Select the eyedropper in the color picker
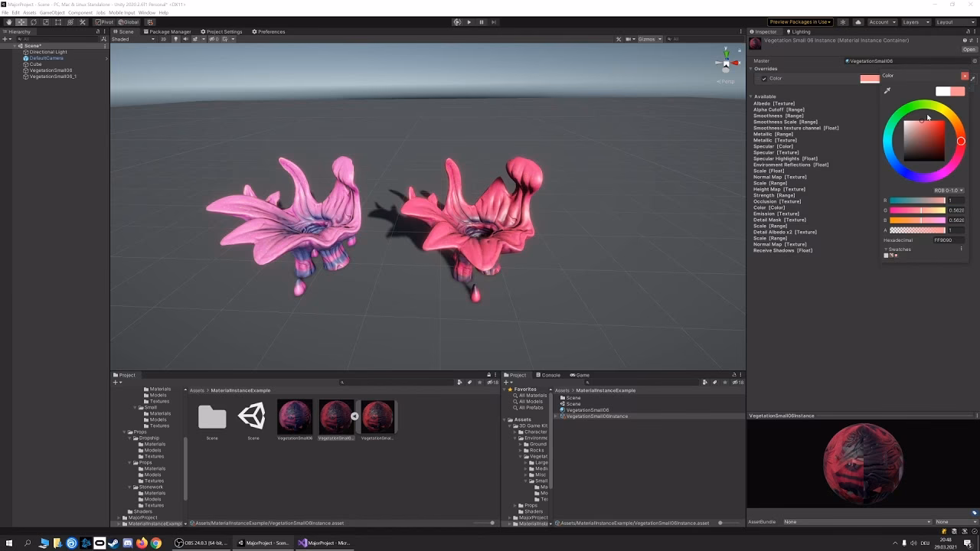Image resolution: width=980 pixels, height=551 pixels. pyautogui.click(x=887, y=90)
